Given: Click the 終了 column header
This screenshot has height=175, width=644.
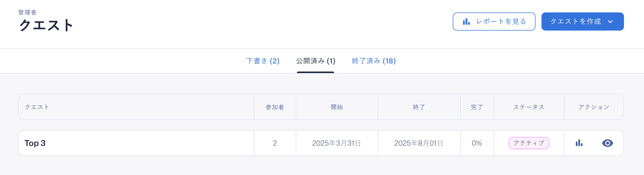Looking at the screenshot, I should tap(419, 107).
